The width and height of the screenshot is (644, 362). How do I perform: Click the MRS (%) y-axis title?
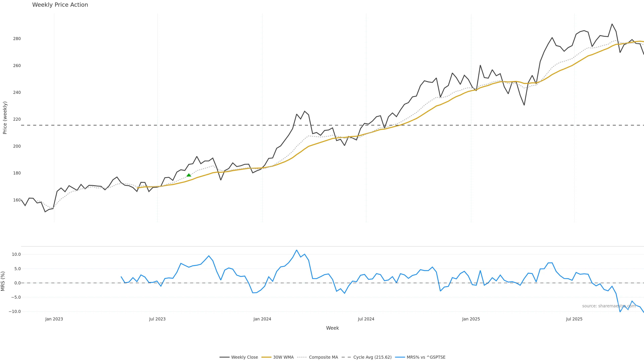[3, 281]
